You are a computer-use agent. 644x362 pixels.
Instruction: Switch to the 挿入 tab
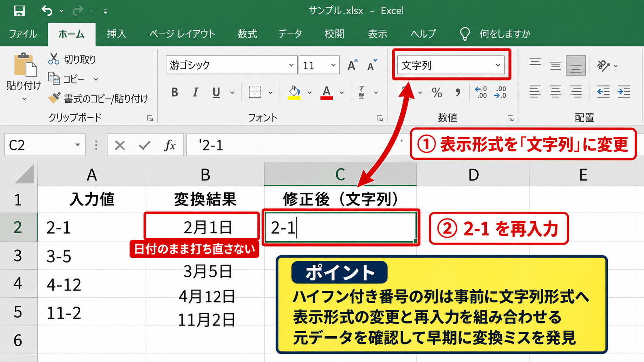117,34
